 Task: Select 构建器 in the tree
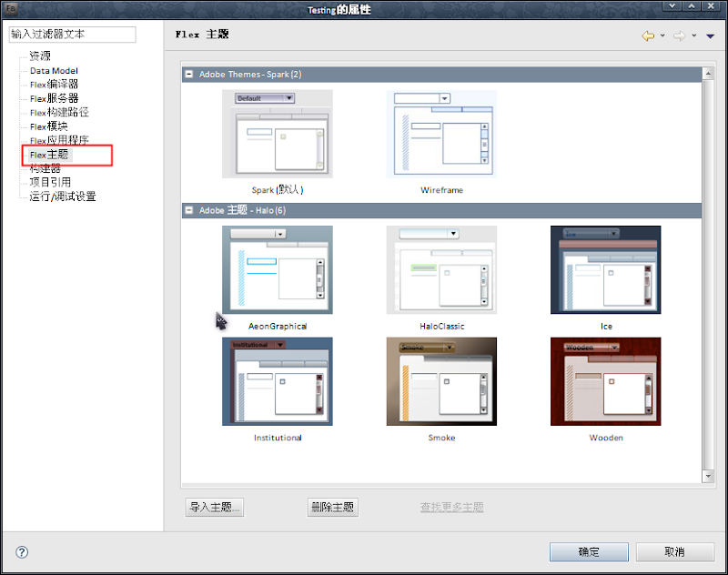click(45, 168)
